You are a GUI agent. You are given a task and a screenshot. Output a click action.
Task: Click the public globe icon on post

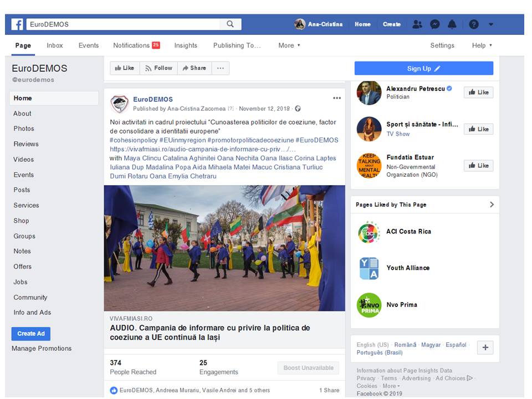coord(298,109)
